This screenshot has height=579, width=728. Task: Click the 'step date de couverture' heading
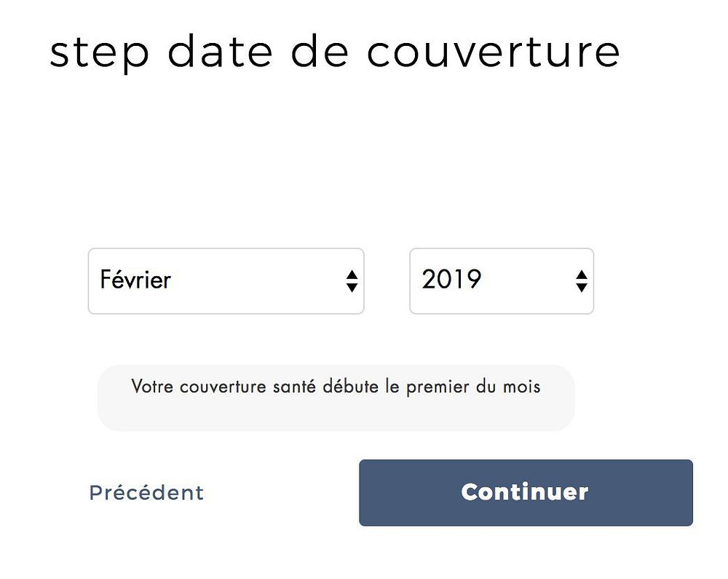[x=334, y=52]
